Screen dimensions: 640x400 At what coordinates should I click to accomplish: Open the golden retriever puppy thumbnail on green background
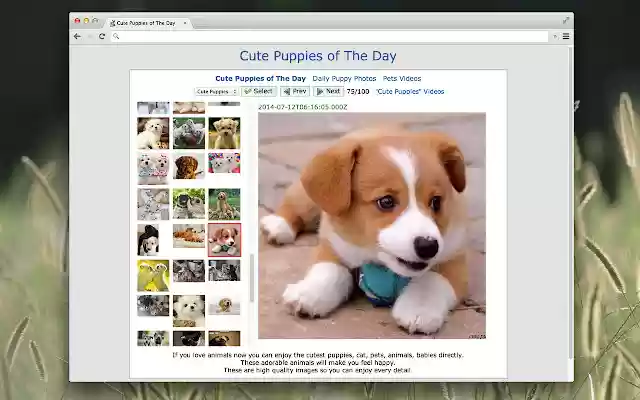[224, 133]
